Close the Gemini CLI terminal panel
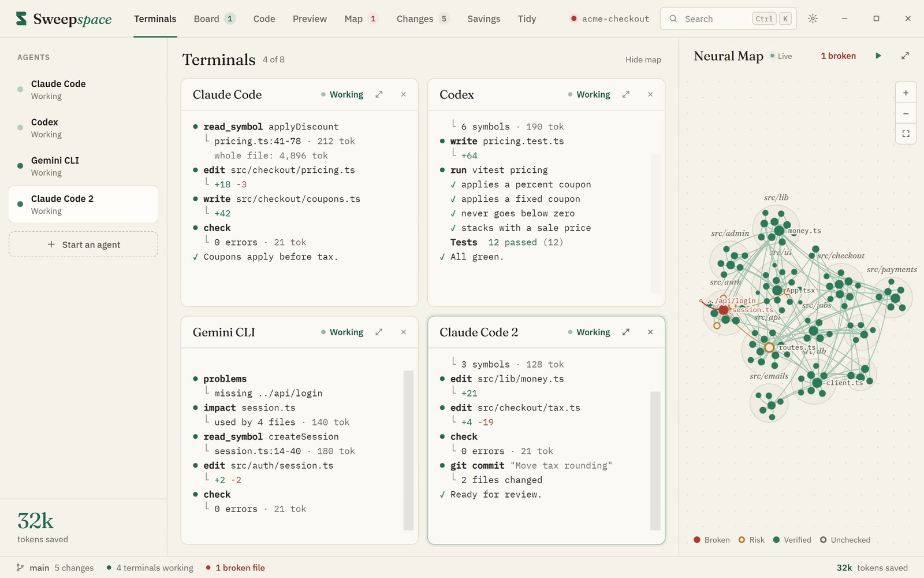The image size is (924, 578). tap(404, 332)
